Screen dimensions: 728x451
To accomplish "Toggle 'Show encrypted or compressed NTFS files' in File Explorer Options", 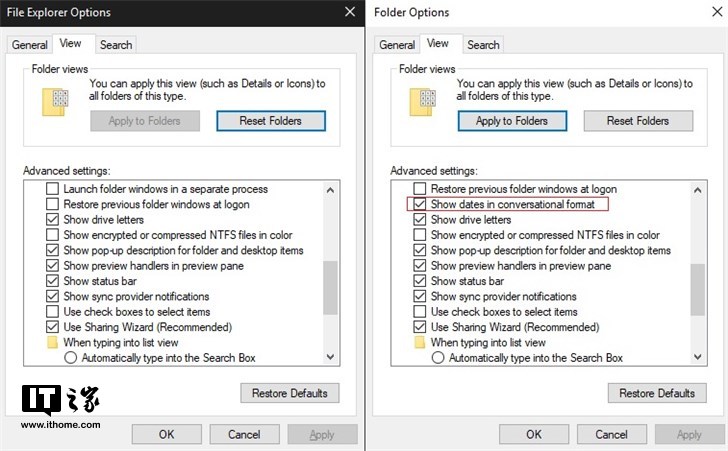I will click(x=52, y=235).
